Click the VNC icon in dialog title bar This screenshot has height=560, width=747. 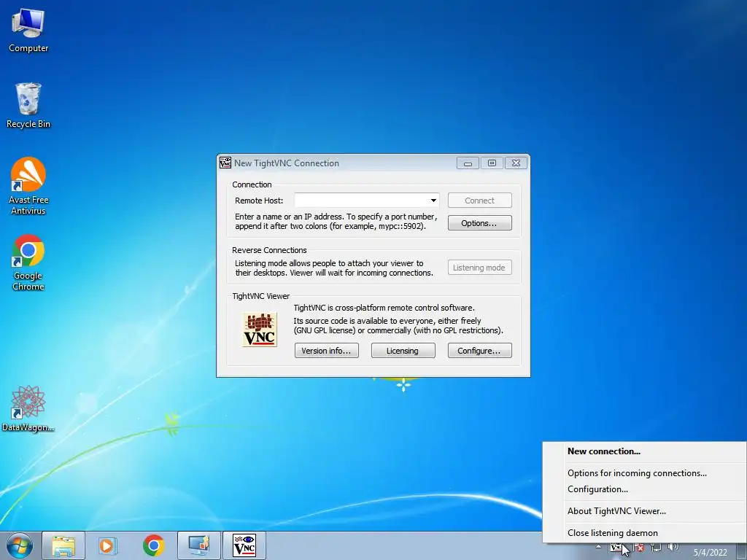click(x=225, y=163)
